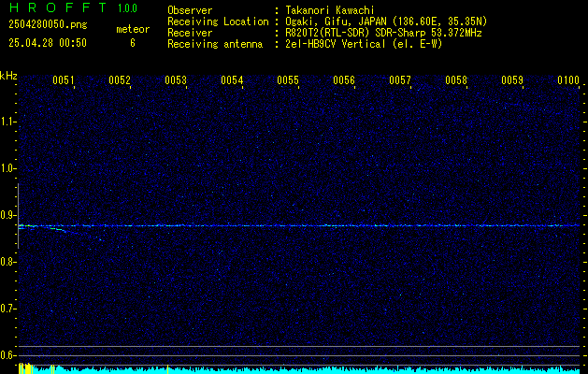Screen dimensions: 588x374
Task: Click the 0051 time axis marker
Action: 63,80
